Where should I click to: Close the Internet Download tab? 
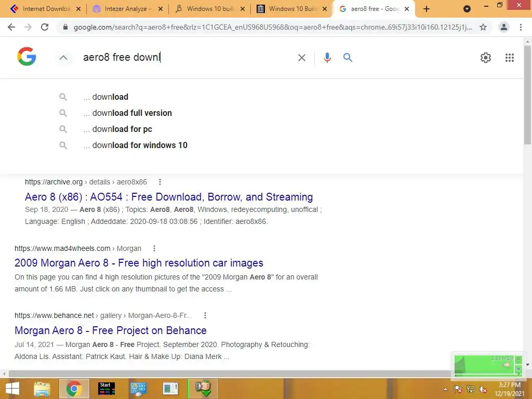(78, 9)
